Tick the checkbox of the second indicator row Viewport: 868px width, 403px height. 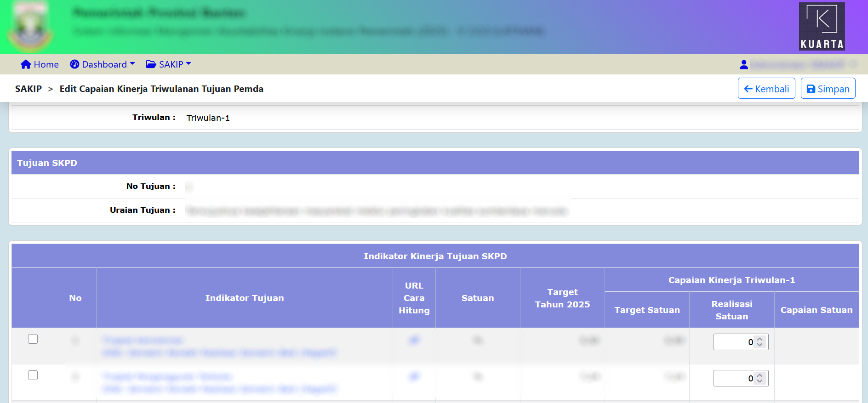[33, 375]
